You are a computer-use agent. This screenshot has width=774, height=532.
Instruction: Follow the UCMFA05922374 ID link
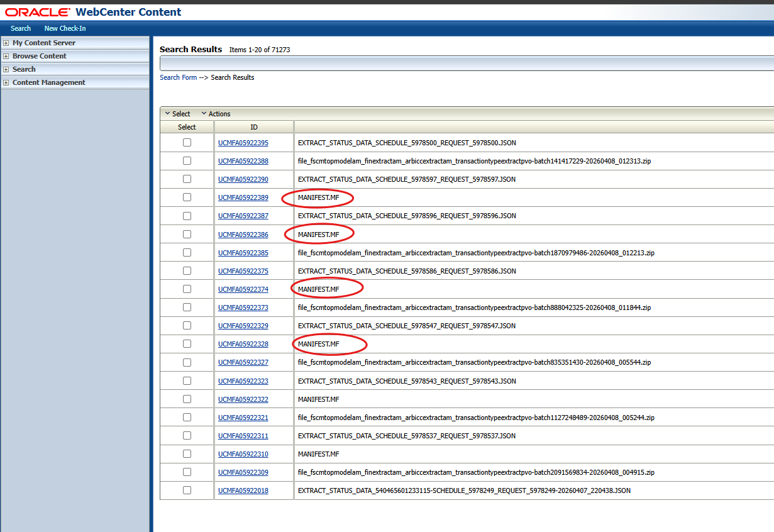243,289
